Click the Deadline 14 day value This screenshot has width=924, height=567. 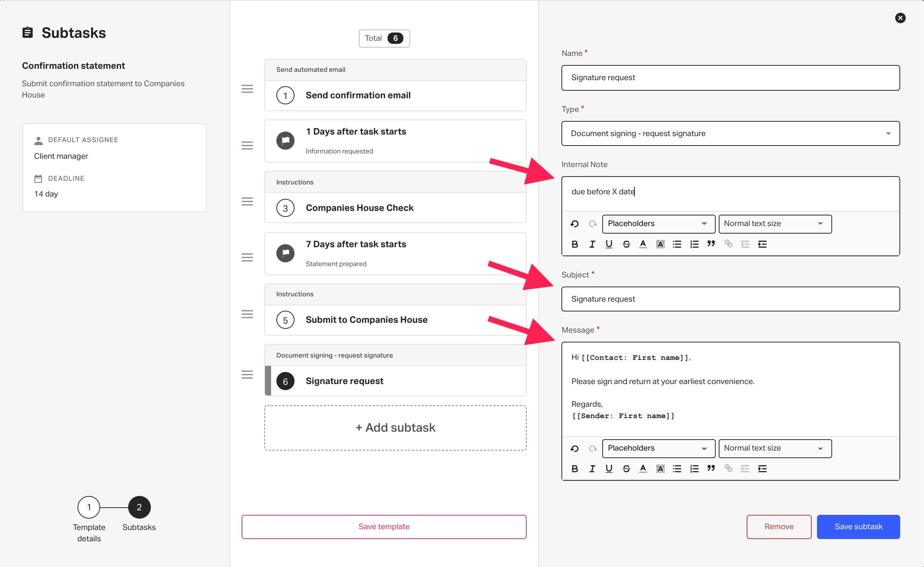click(46, 194)
